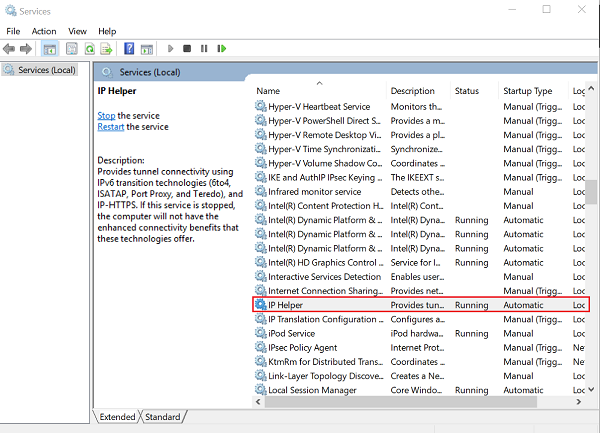Click the horizontal scrollbar left arrow
This screenshot has height=433, width=600.
258,402
